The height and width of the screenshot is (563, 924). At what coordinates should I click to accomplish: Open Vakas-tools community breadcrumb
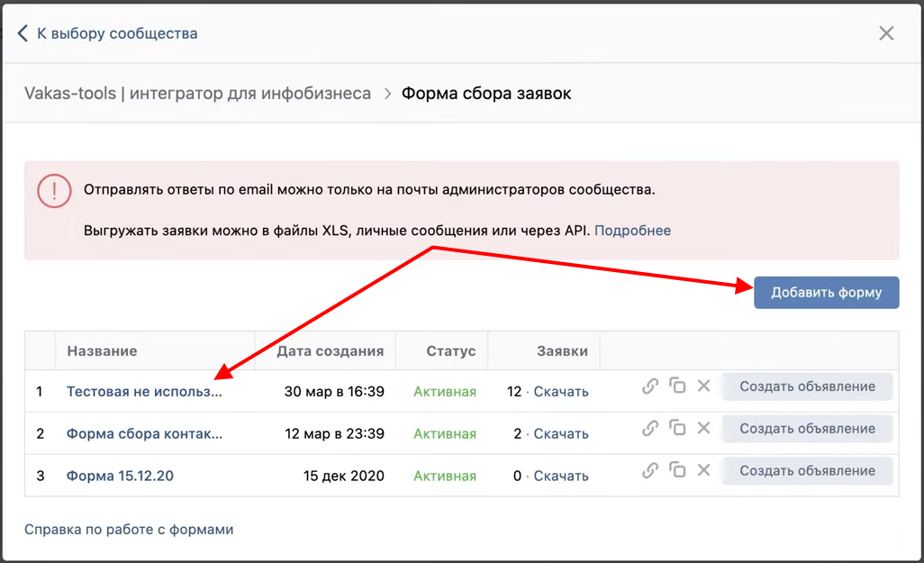tap(197, 94)
